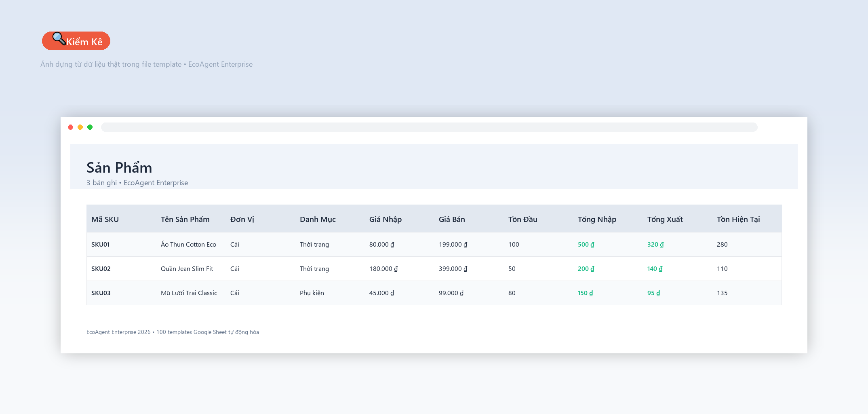Select the Mã SKU column header

click(x=105, y=220)
